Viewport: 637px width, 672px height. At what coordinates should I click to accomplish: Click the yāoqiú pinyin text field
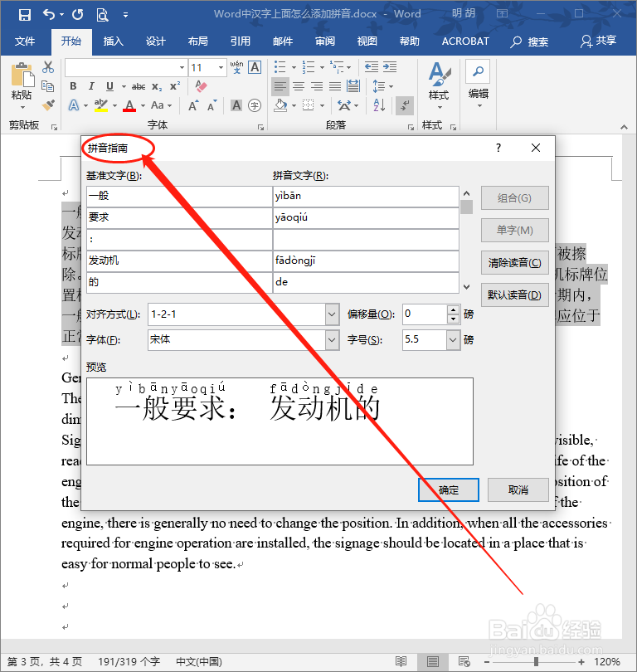366,217
